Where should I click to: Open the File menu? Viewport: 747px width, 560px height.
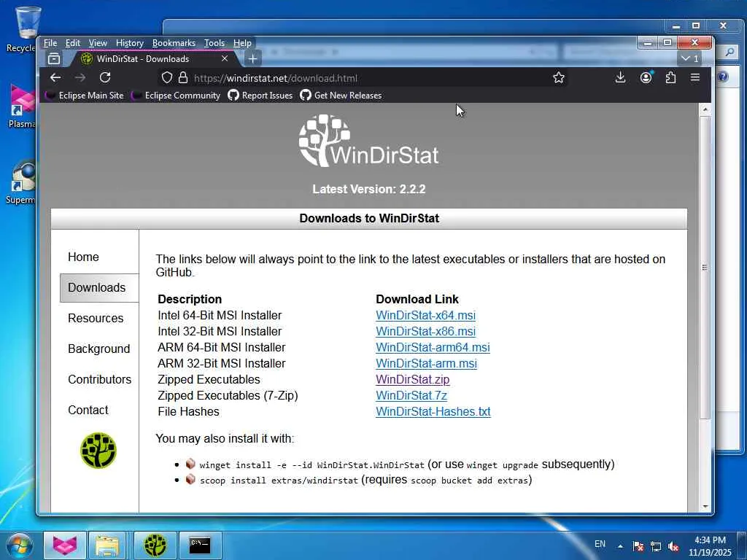50,43
